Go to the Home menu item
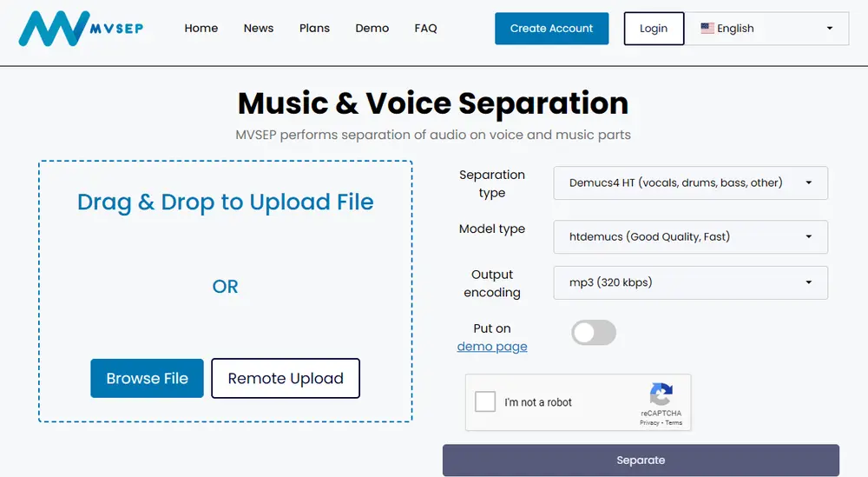Viewport: 868px width, 477px height. pyautogui.click(x=201, y=29)
